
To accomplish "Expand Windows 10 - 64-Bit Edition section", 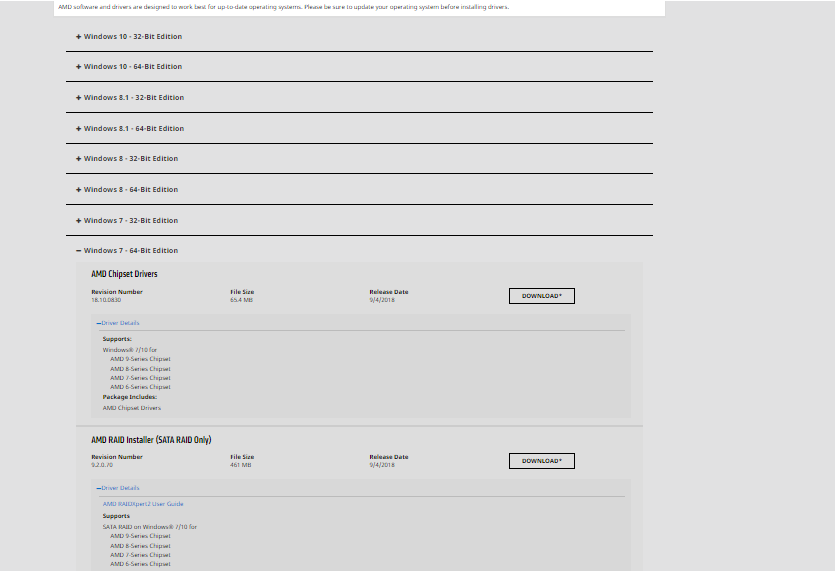I will click(129, 67).
